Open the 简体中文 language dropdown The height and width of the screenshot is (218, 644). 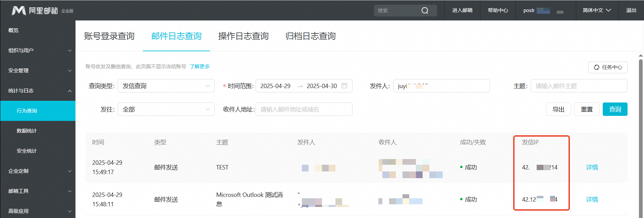pyautogui.click(x=597, y=10)
